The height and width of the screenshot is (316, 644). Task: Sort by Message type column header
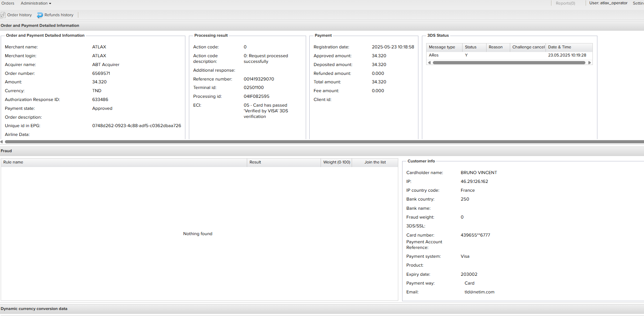(x=442, y=47)
